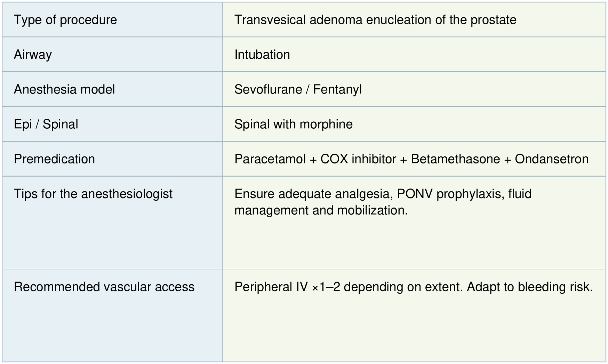This screenshot has width=608, height=364.
Task: Select the 'Adapt to bleeding risk' sentence
Action: click(x=529, y=287)
